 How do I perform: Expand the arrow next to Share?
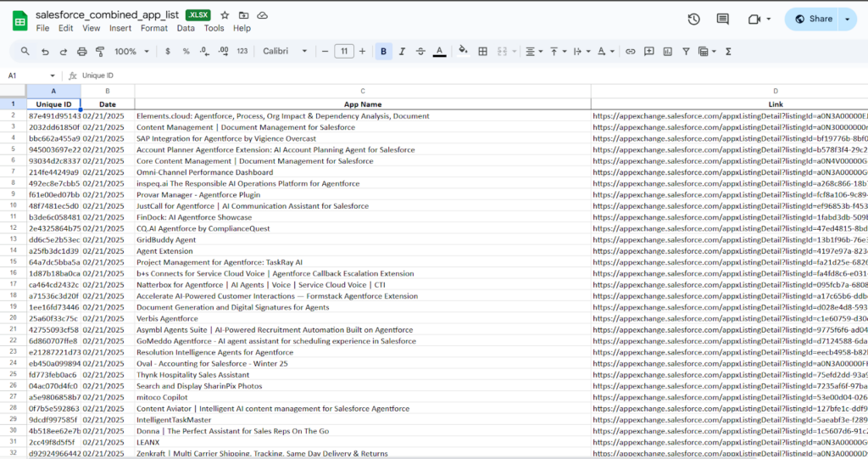click(x=849, y=19)
